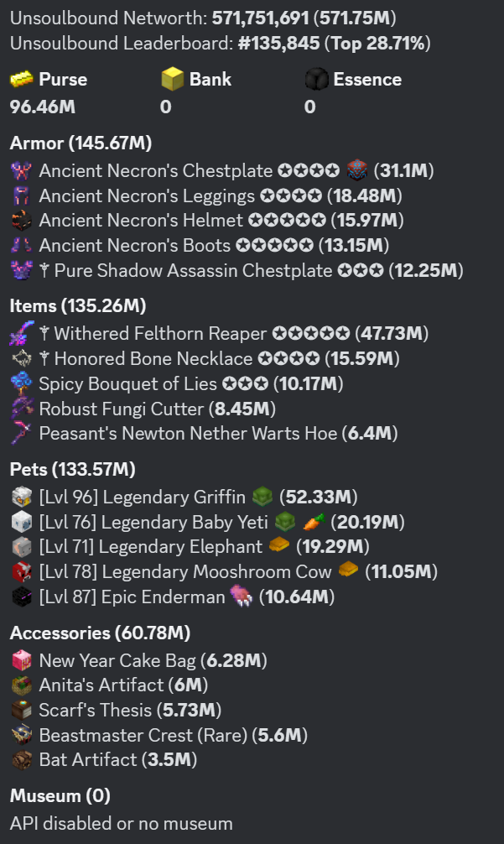Screen dimensions: 504x844
Task: Click the Legendary Griffin pet icon
Action: pyautogui.click(x=21, y=497)
